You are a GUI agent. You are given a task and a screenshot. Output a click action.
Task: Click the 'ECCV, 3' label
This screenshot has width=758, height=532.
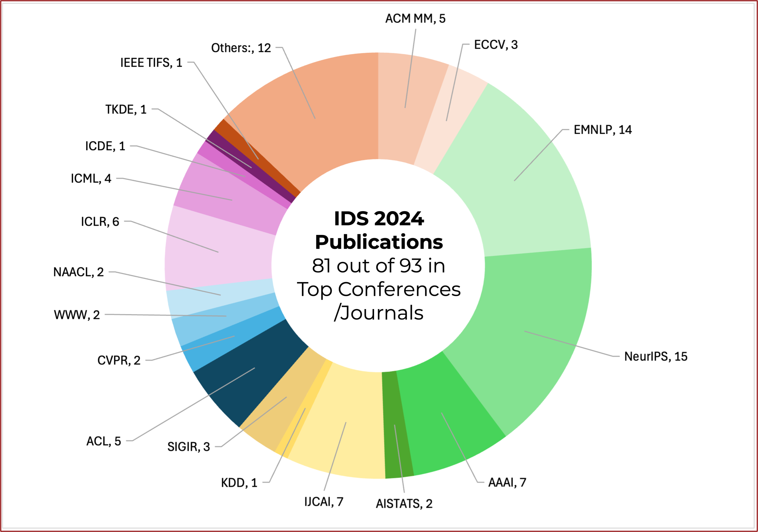(x=496, y=45)
